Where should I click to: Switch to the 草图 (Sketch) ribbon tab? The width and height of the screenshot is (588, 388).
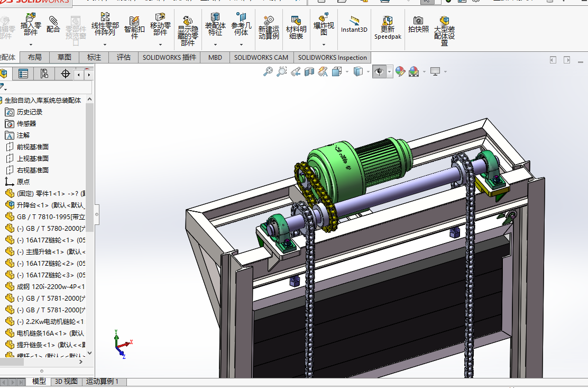(x=65, y=58)
